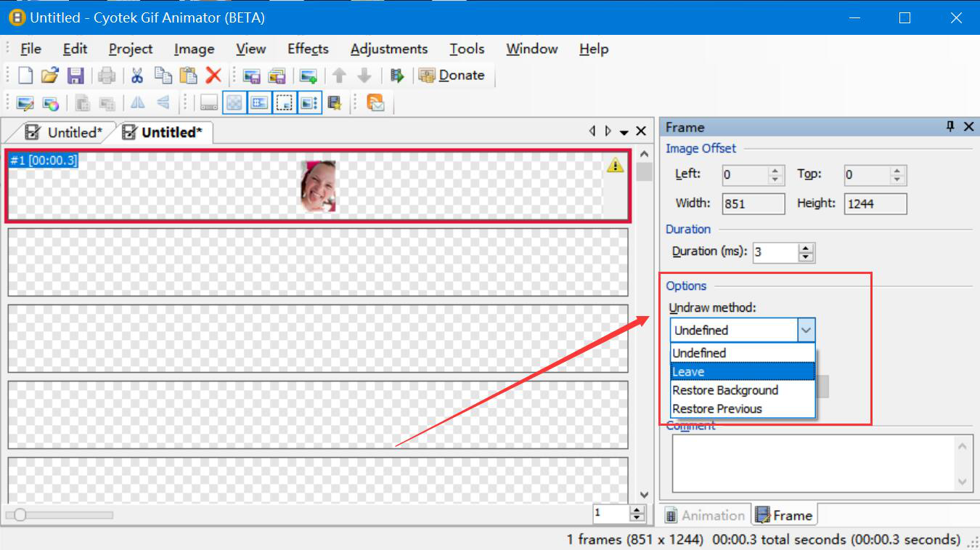Click the orange RSS feed envelope icon

375,103
